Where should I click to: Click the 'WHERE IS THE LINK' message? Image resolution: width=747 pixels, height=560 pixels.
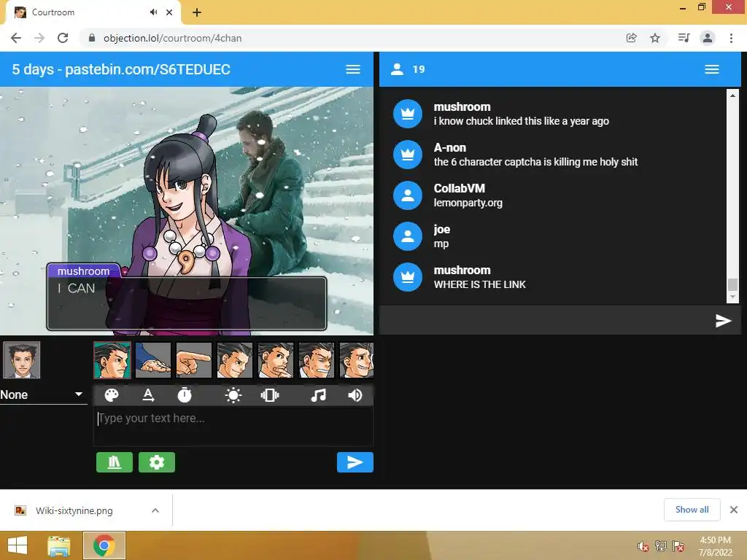pos(480,285)
